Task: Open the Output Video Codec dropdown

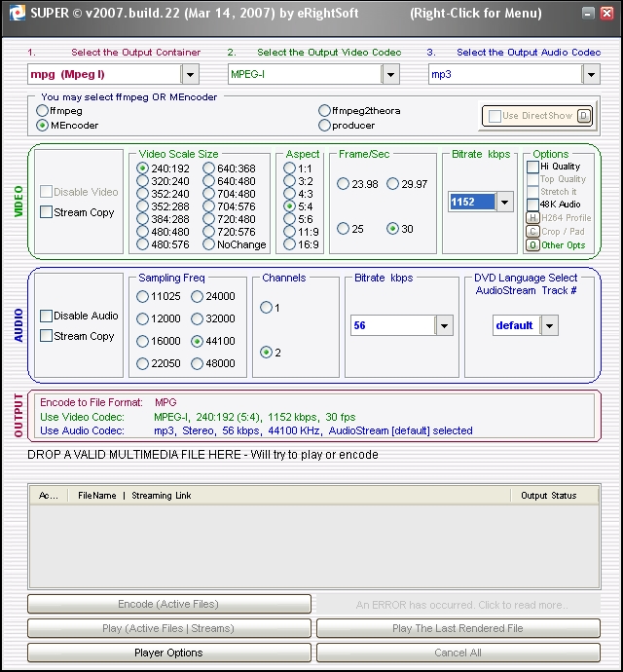Action: [x=390, y=75]
